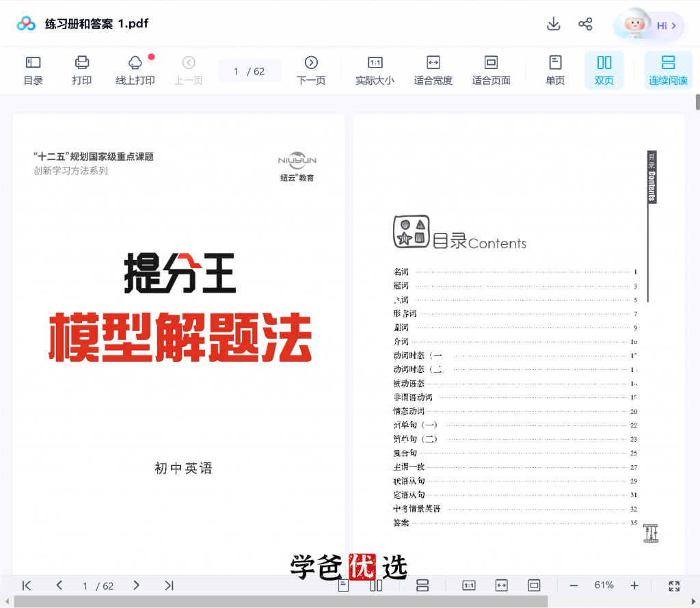
Task: Click horizontal scrollbar right arrow
Action: click(693, 601)
